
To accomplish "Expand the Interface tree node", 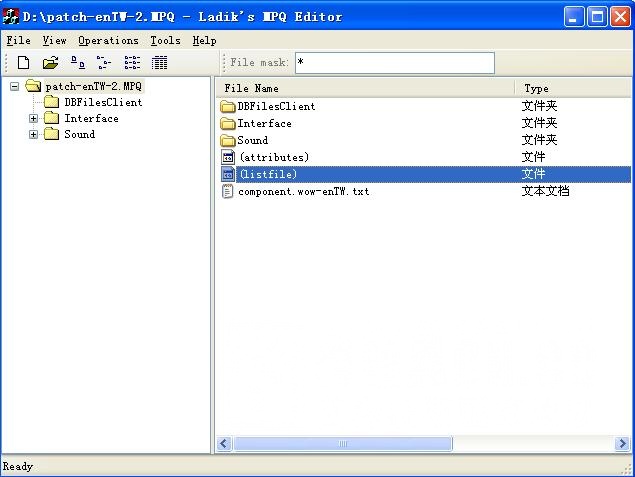I will [33, 118].
